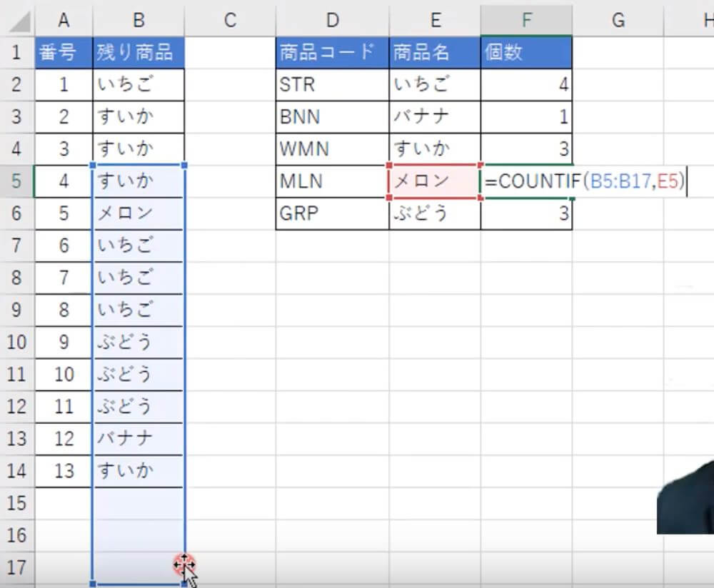Click the 残り商品 header cell
This screenshot has width=714, height=588.
click(139, 52)
